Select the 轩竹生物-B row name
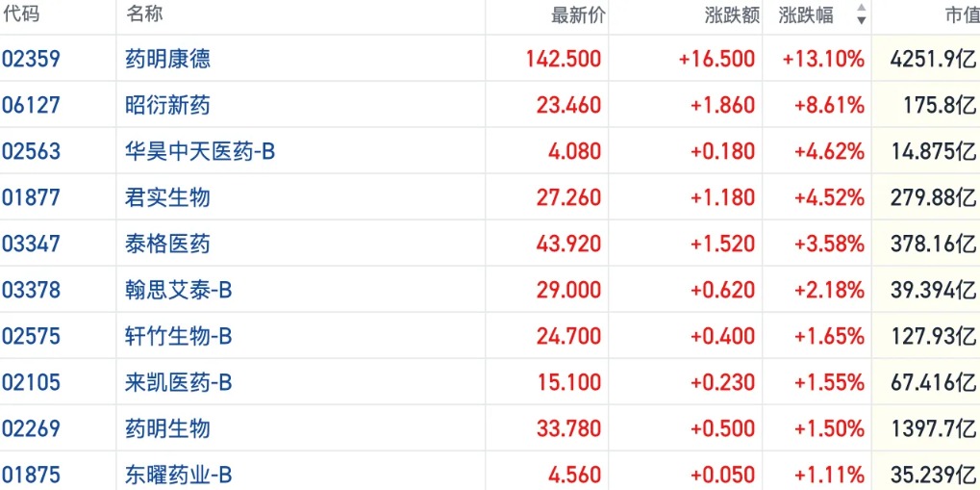980x490 pixels. (x=179, y=336)
